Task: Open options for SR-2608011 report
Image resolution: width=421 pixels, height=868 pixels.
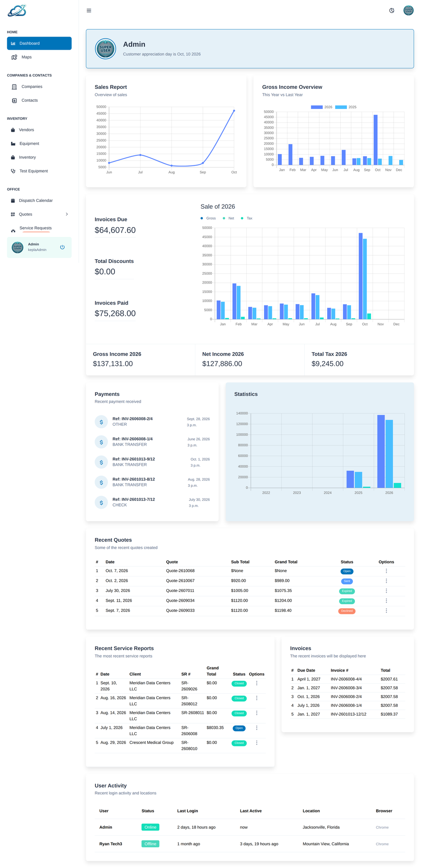Action: (257, 713)
